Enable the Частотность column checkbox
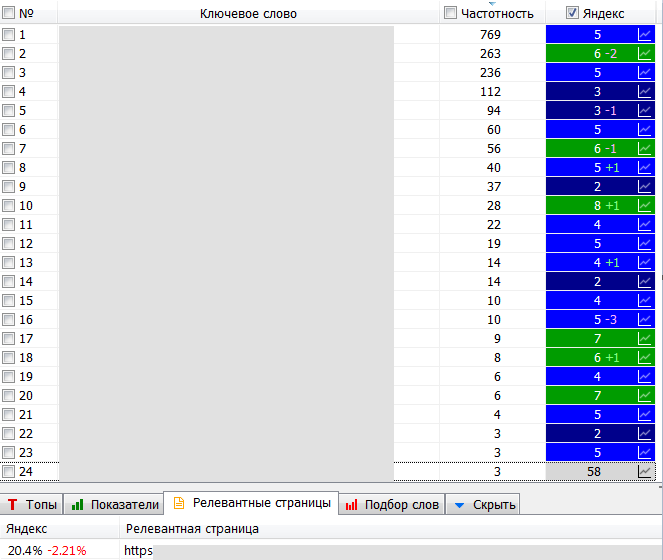 click(450, 13)
